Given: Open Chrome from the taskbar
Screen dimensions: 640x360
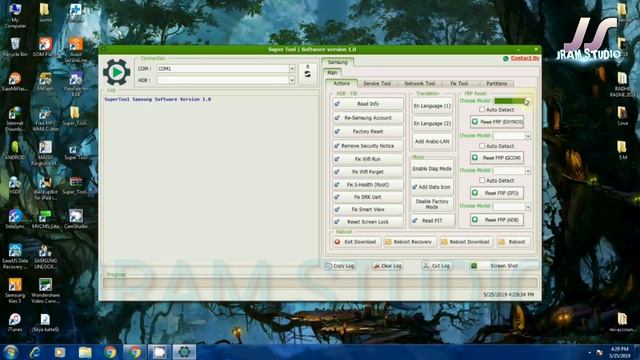Looking at the screenshot, I should tap(110, 352).
